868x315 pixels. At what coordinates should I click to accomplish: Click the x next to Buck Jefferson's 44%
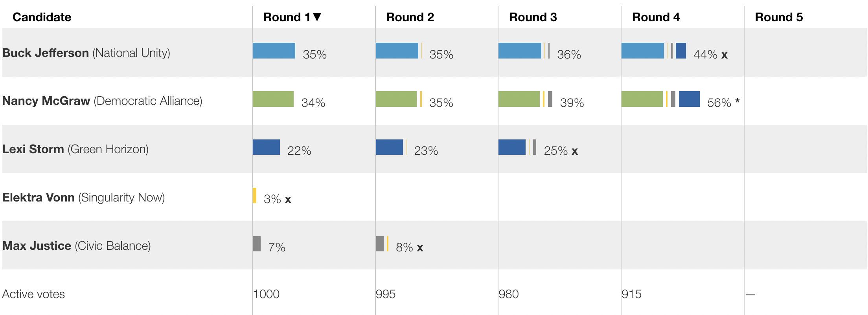pyautogui.click(x=724, y=55)
